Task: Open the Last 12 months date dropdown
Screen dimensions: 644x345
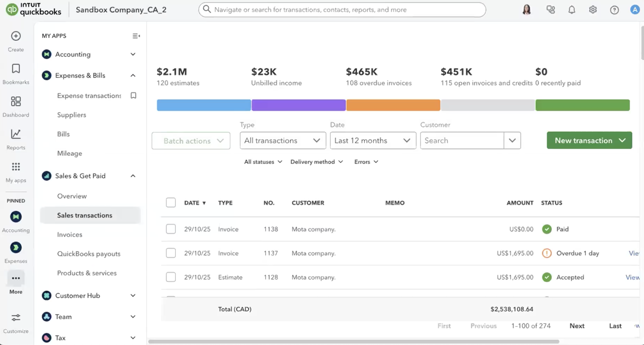Action: (373, 140)
